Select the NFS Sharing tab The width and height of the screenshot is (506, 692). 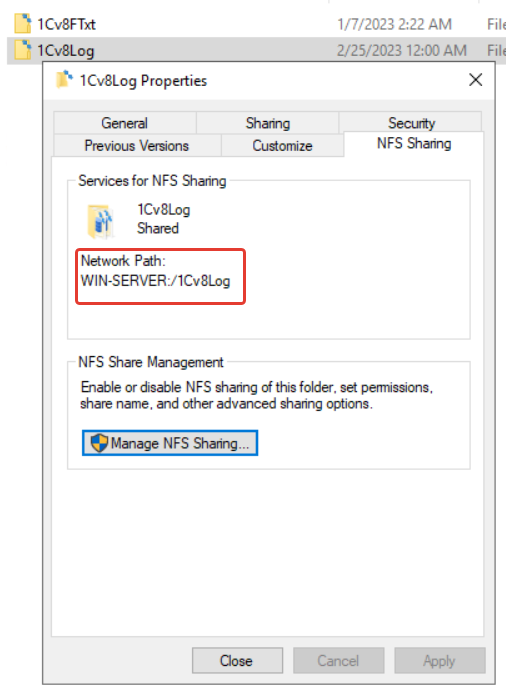pyautogui.click(x=414, y=143)
